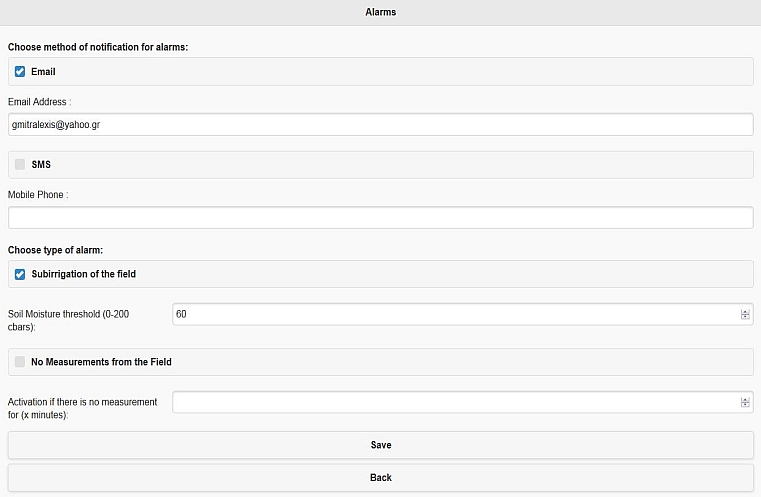
Task: Increment the no-measurement minutes up arrow
Action: [745, 399]
